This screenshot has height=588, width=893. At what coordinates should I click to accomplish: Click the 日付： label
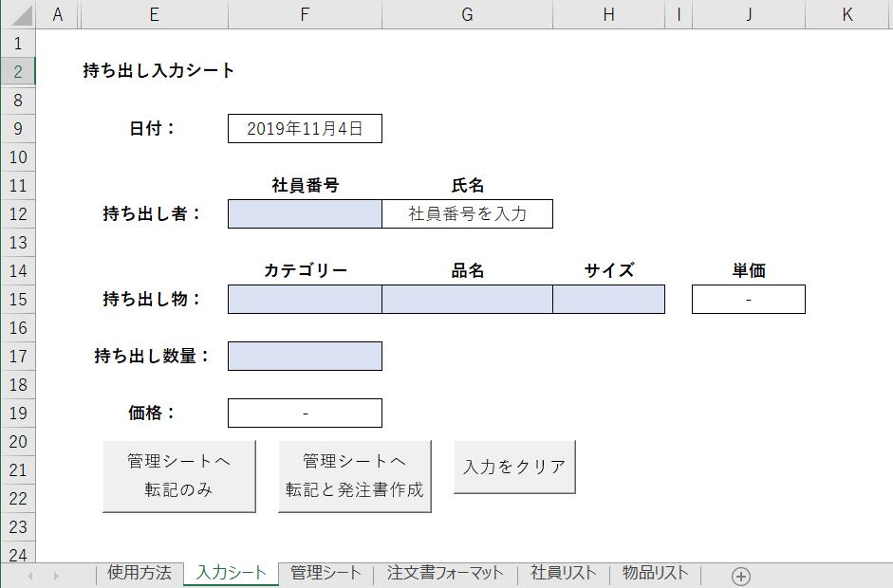152,129
